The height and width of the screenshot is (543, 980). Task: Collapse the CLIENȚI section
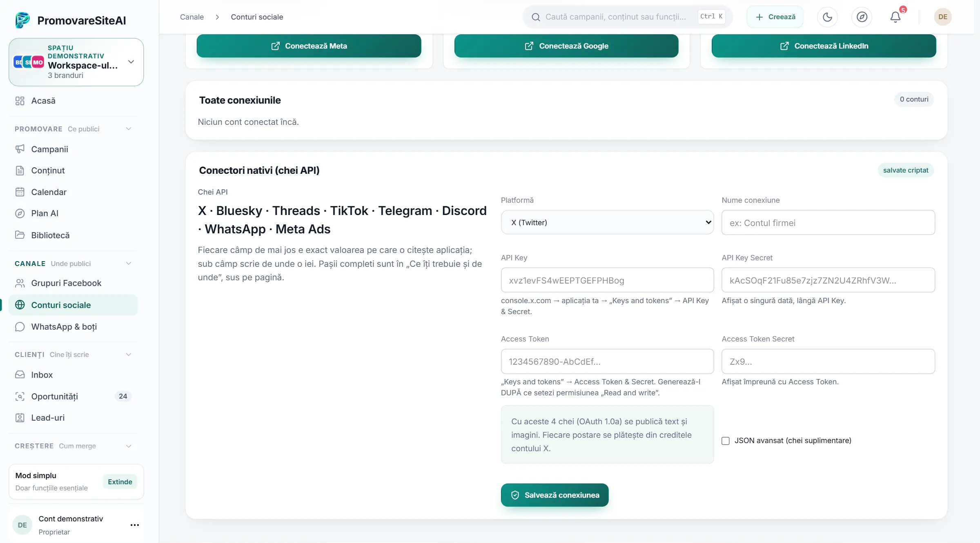coord(129,355)
